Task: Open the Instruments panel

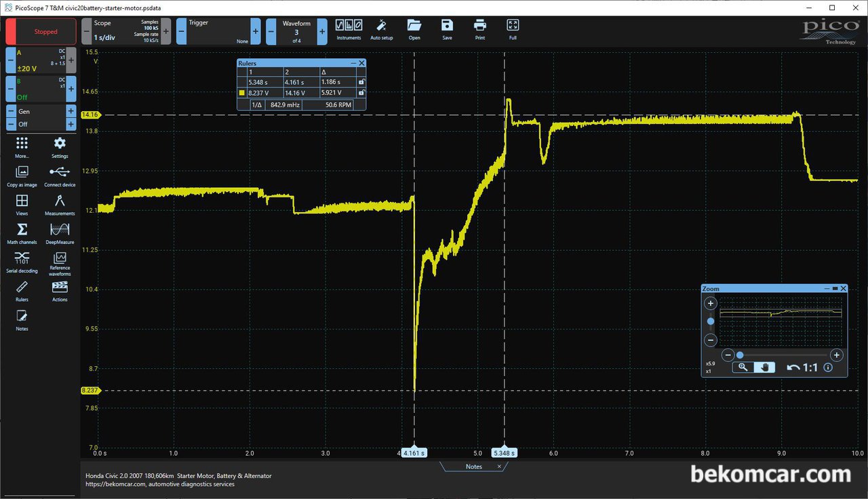Action: point(349,29)
